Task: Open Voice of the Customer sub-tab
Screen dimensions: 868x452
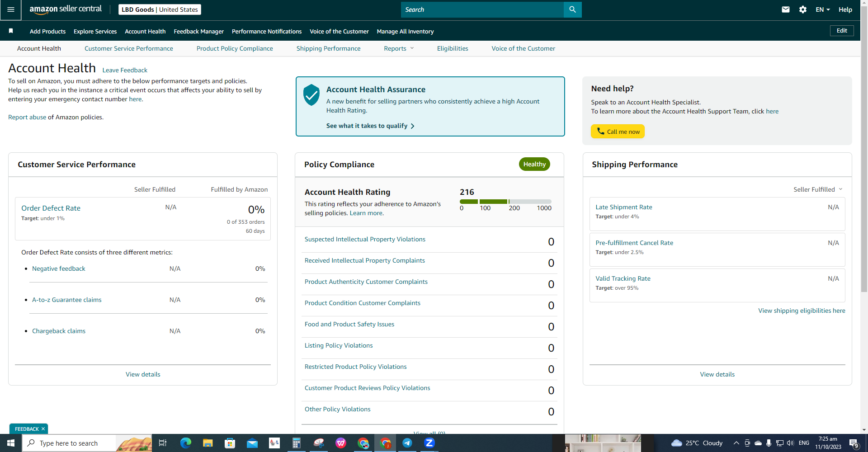Action: click(524, 48)
